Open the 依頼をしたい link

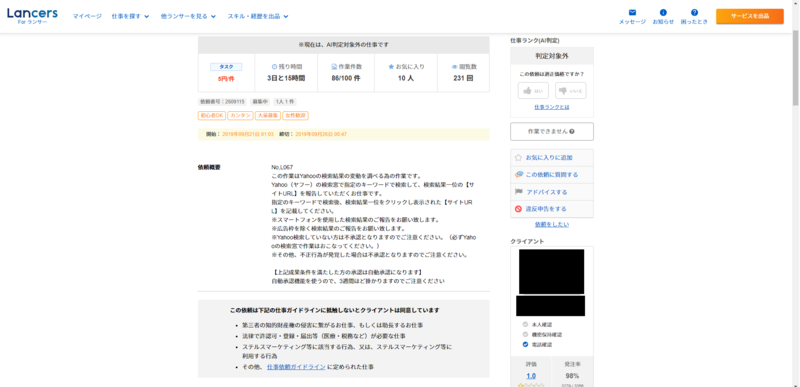(552, 224)
